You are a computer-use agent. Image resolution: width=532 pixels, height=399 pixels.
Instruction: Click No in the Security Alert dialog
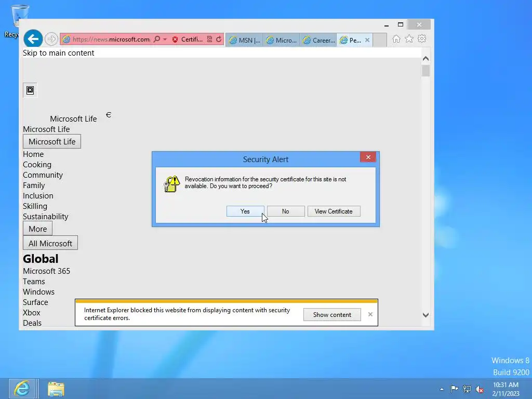pos(286,211)
